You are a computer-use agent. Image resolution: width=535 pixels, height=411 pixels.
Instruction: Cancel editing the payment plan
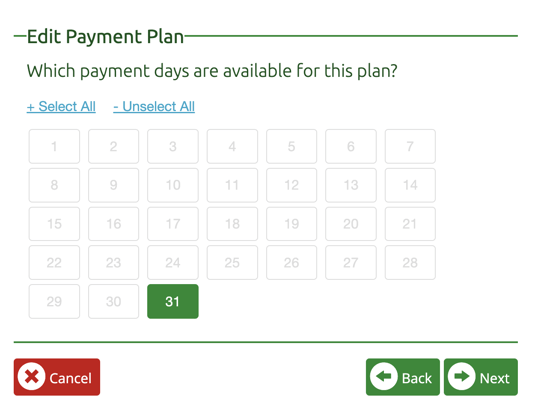tap(57, 377)
